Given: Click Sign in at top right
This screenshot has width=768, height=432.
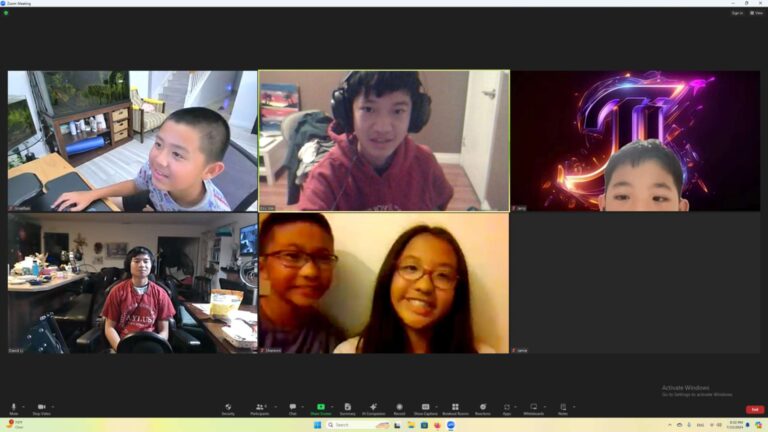Looking at the screenshot, I should click(x=737, y=13).
